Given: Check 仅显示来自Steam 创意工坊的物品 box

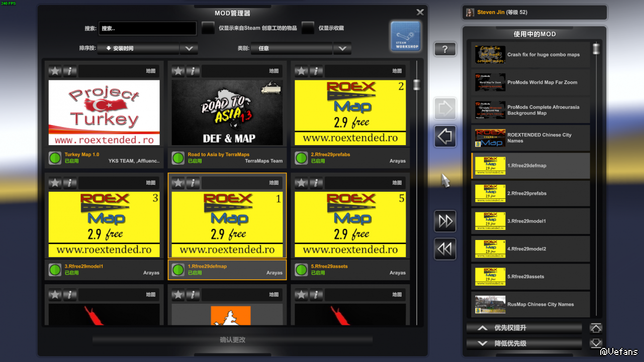Looking at the screenshot, I should click(208, 28).
